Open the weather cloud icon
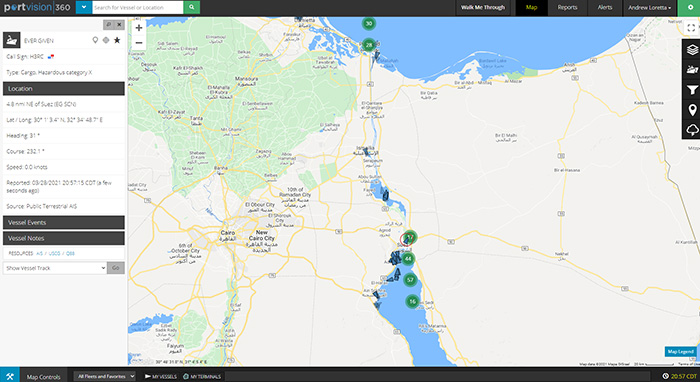This screenshot has height=382, width=700. click(692, 130)
